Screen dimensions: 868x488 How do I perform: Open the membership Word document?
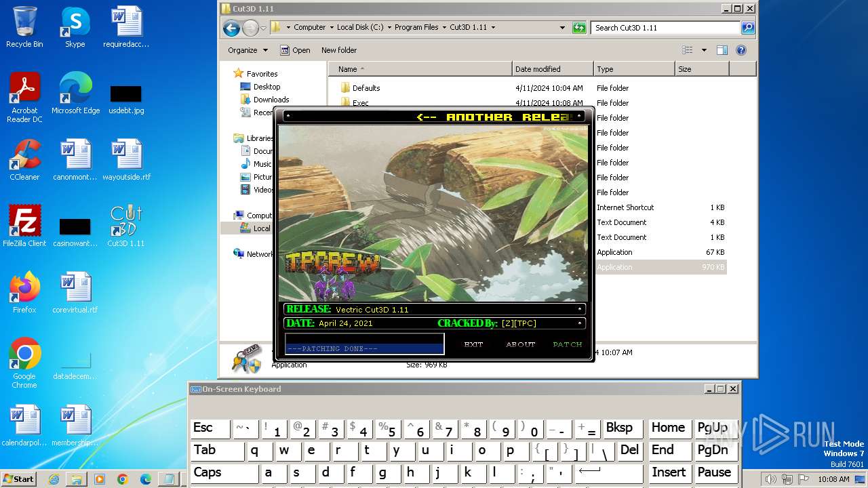coord(75,425)
